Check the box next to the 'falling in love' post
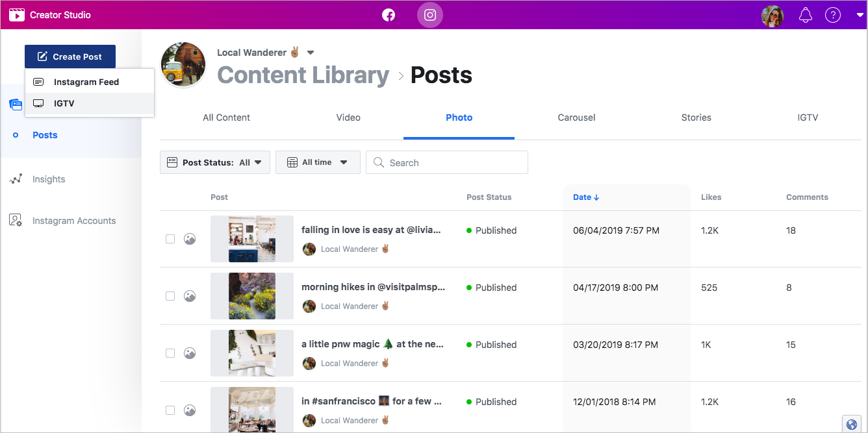Screen dimensions: 868x433 click(170, 239)
